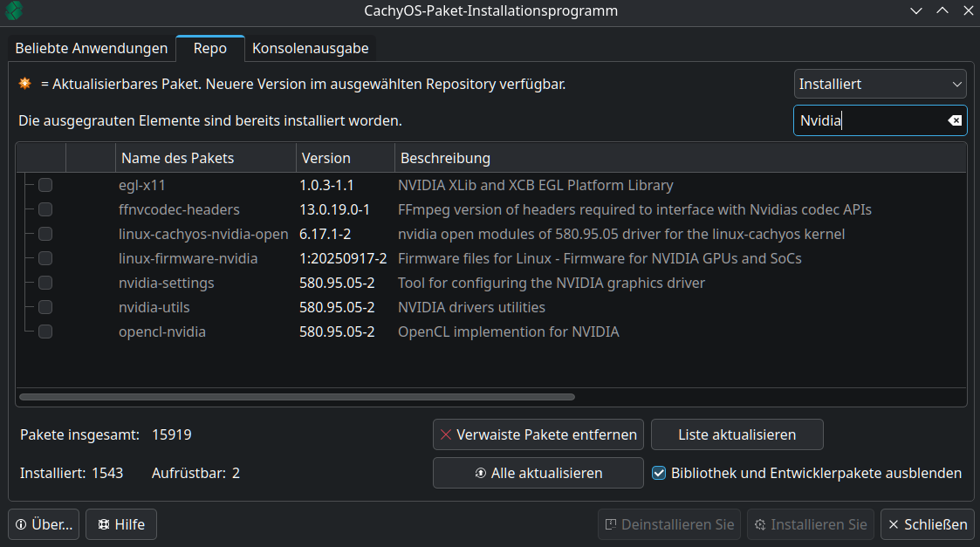Click the CachyOS logo in the title bar
The image size is (980, 547).
[x=15, y=11]
